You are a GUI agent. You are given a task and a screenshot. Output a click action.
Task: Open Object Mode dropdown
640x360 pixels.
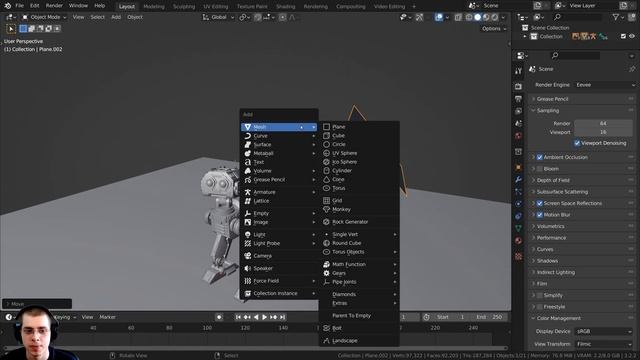coord(44,17)
